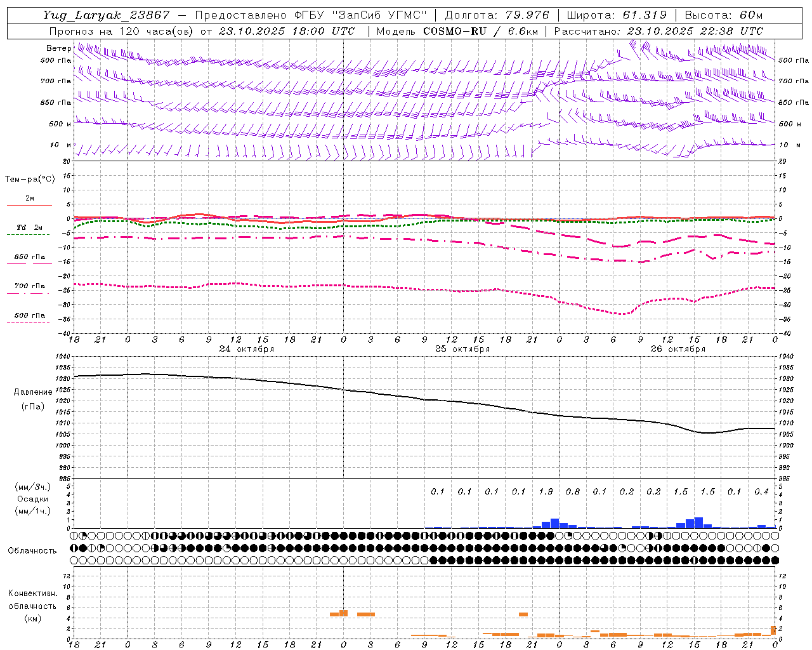The image size is (812, 650).
Task: Click the 2м temperature legend entry
Action: click(30, 199)
